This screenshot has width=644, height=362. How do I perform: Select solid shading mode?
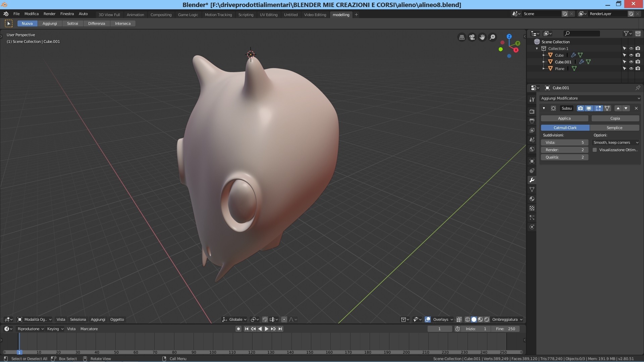pyautogui.click(x=474, y=319)
